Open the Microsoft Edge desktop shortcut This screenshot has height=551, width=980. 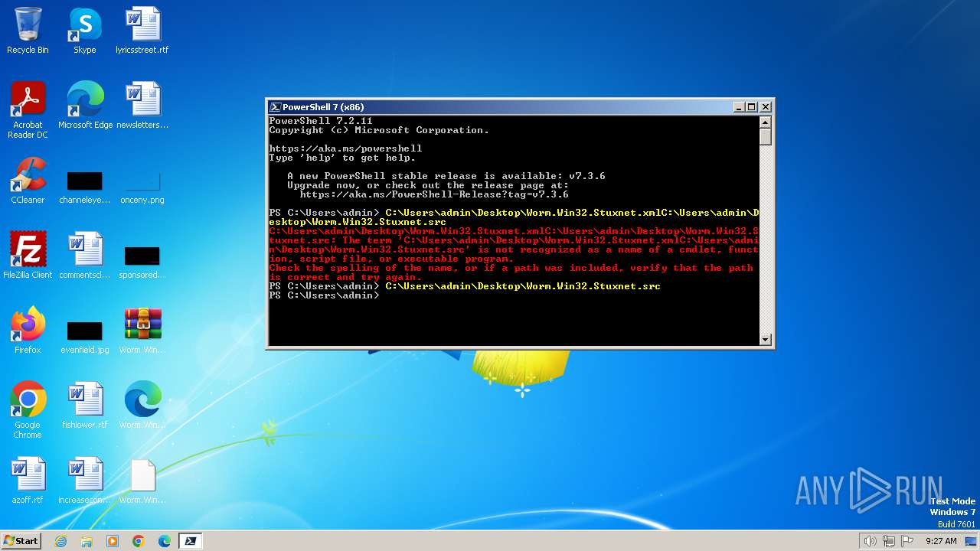(85, 106)
